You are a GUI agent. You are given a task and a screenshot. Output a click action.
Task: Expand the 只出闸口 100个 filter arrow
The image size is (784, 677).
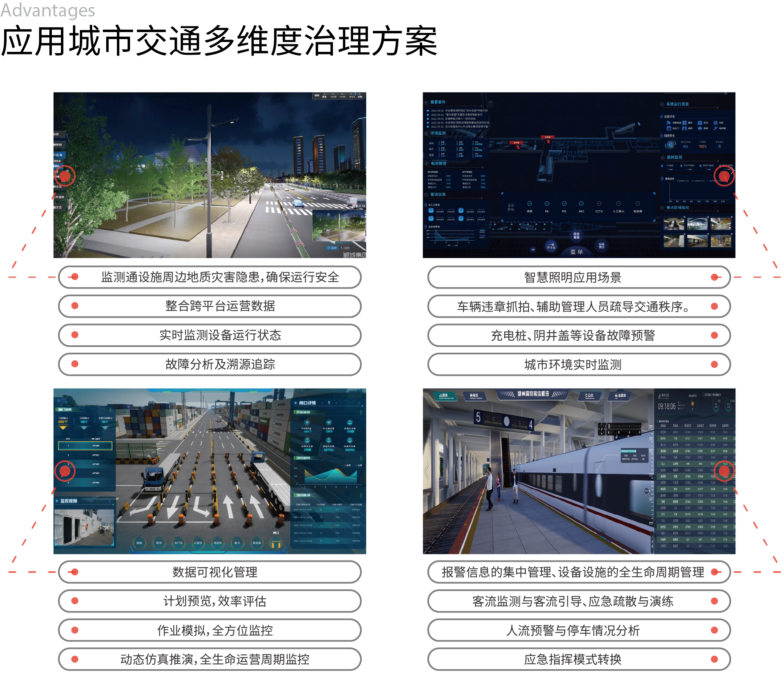point(84,428)
